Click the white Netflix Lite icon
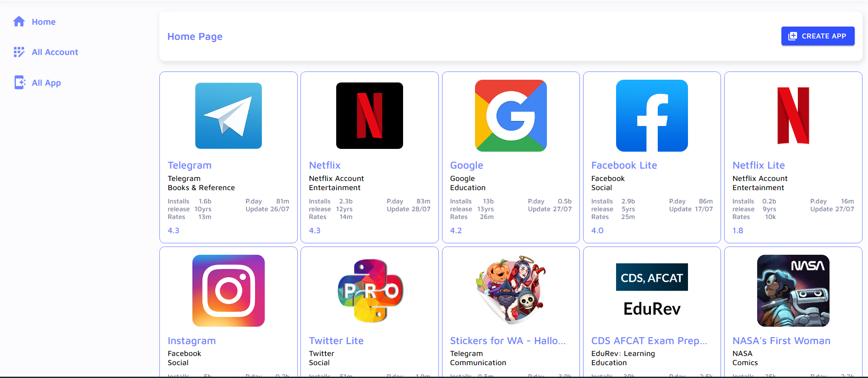The width and height of the screenshot is (868, 378). click(x=793, y=115)
